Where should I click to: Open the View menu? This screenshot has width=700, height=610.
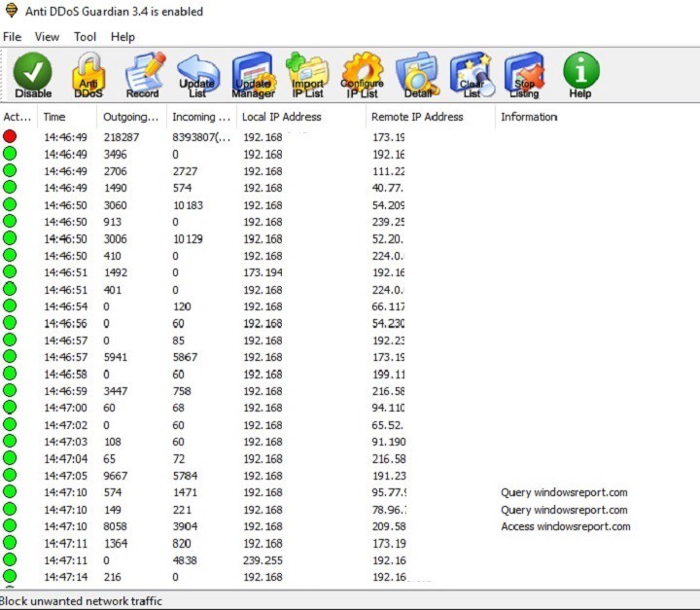click(47, 37)
